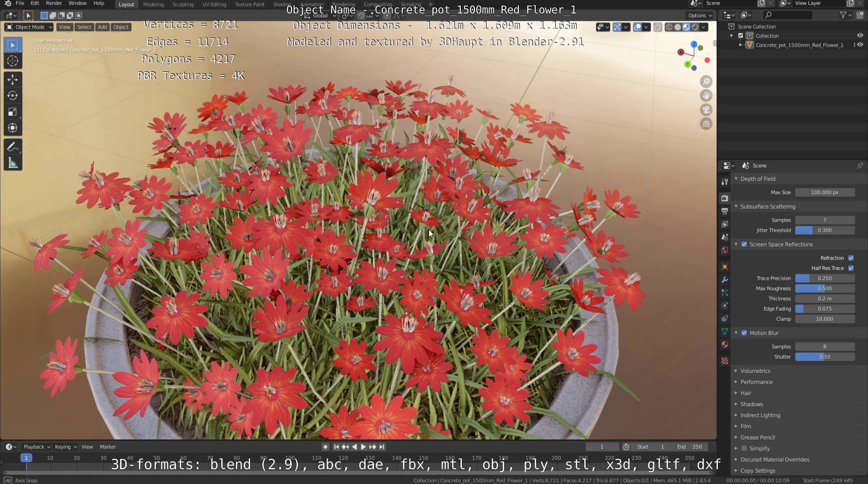Open the Keying dropdown
The width and height of the screenshot is (868, 484).
(x=65, y=447)
